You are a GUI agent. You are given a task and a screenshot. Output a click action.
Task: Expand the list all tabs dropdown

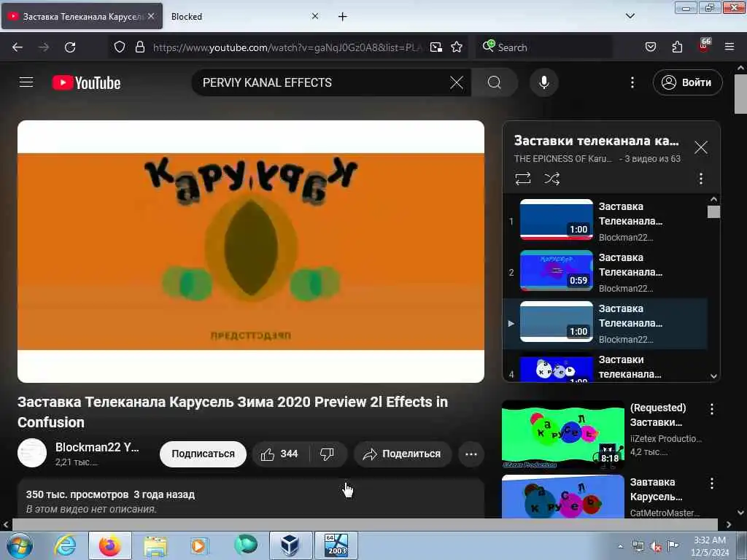[630, 16]
